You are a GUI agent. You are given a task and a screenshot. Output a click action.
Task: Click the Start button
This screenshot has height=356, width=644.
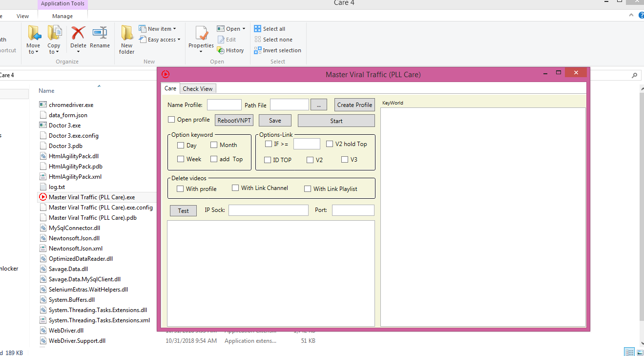tap(336, 121)
